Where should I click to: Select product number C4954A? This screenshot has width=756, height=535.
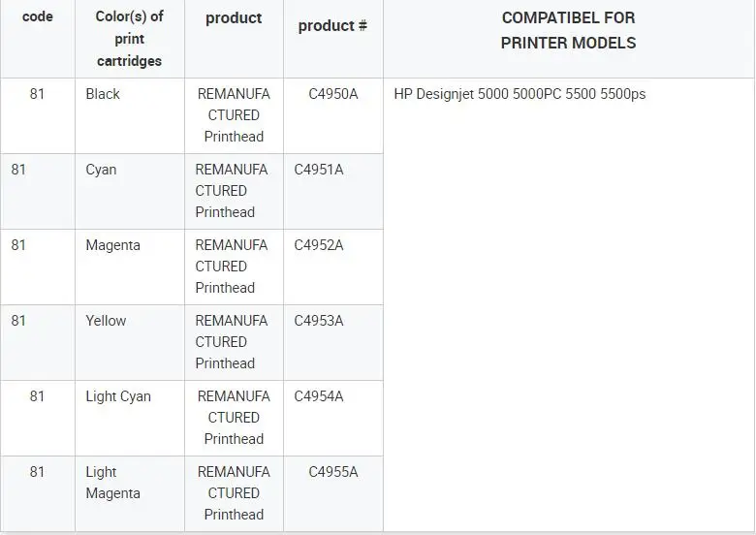(332, 396)
